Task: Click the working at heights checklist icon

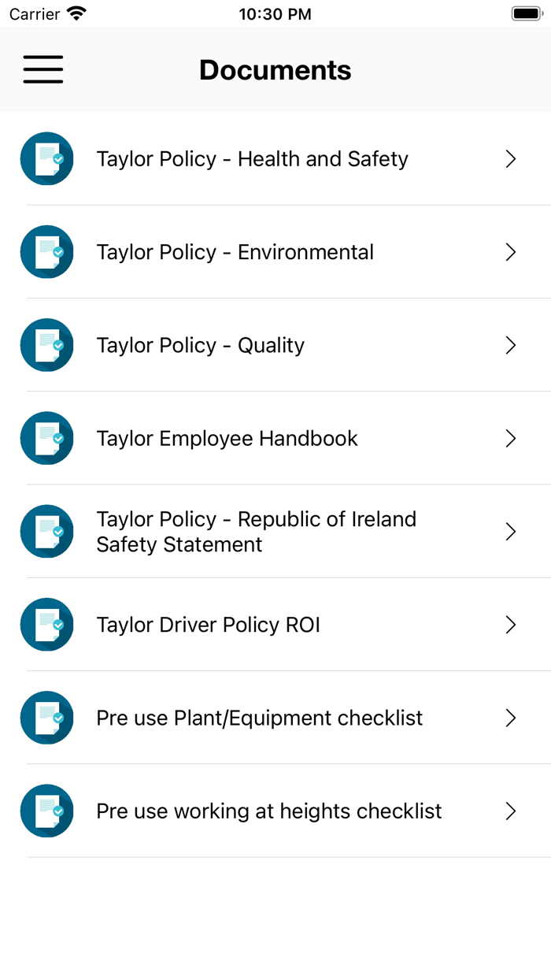Action: tap(46, 811)
